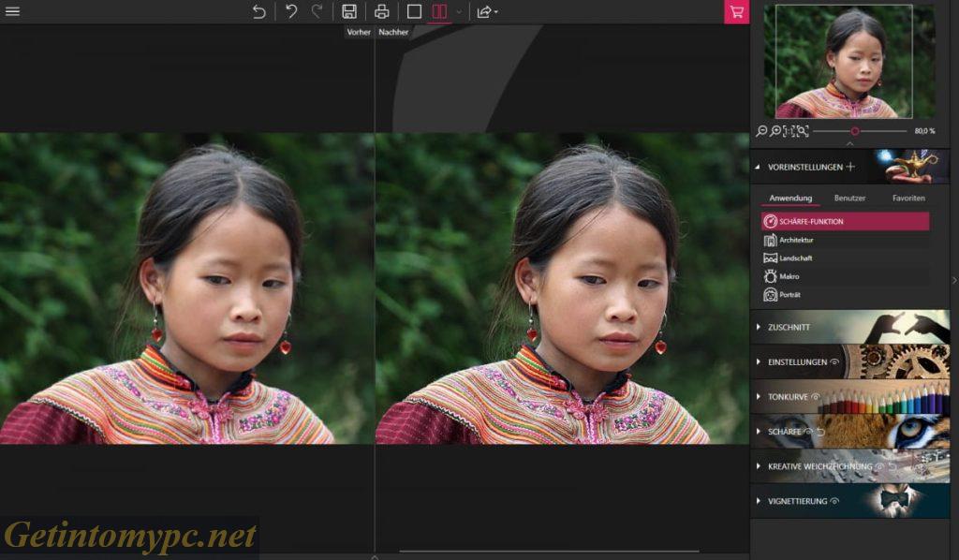Reset Schärfe using its revert arrow
This screenshot has width=959, height=560.
820,432
